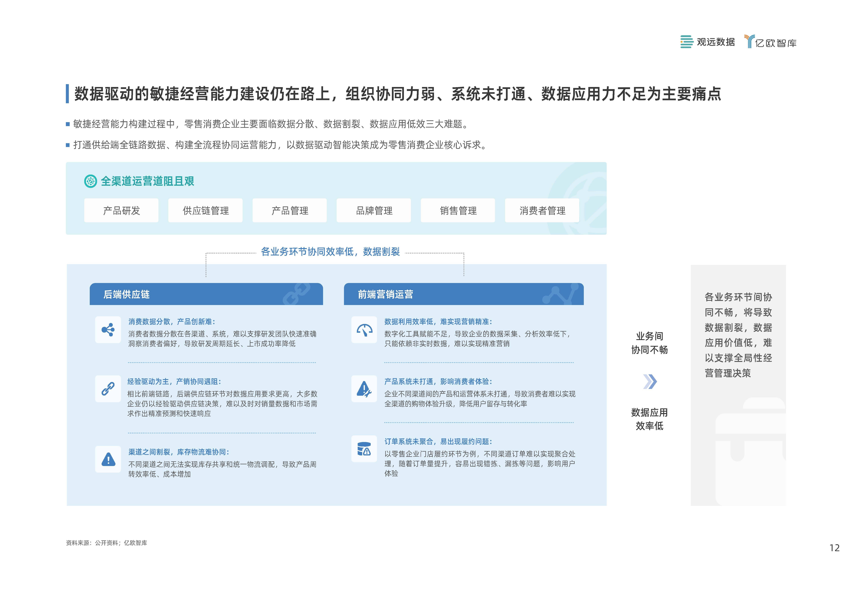Click the heading 产品系统未打通，影响消费者体验
This screenshot has width=868, height=590.
pos(439,381)
